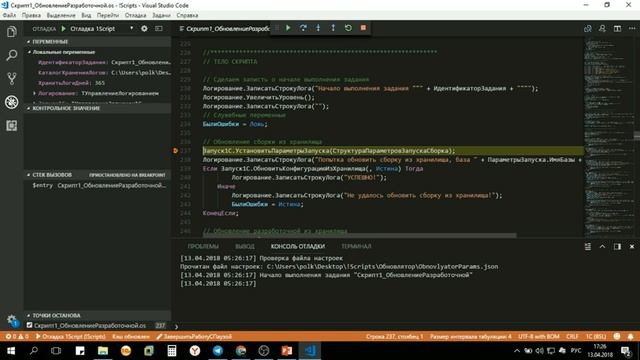Click the editor horizontal scrollbar

click(x=360, y=235)
